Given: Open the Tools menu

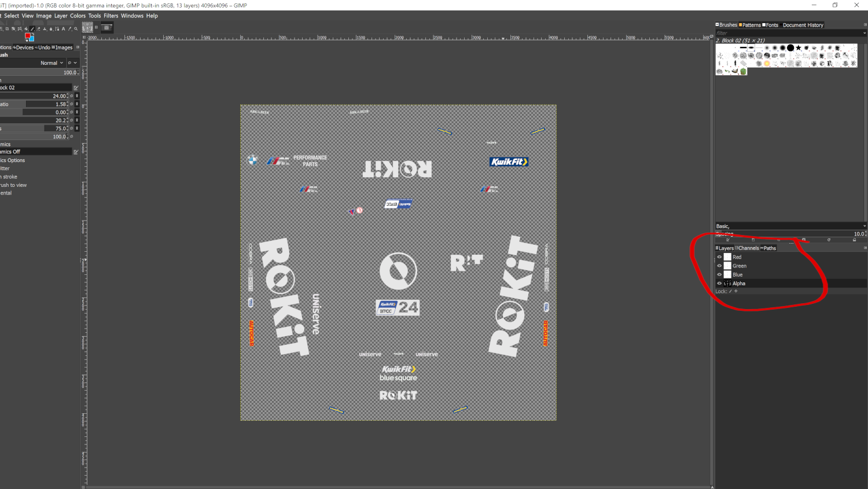Looking at the screenshot, I should [x=94, y=16].
